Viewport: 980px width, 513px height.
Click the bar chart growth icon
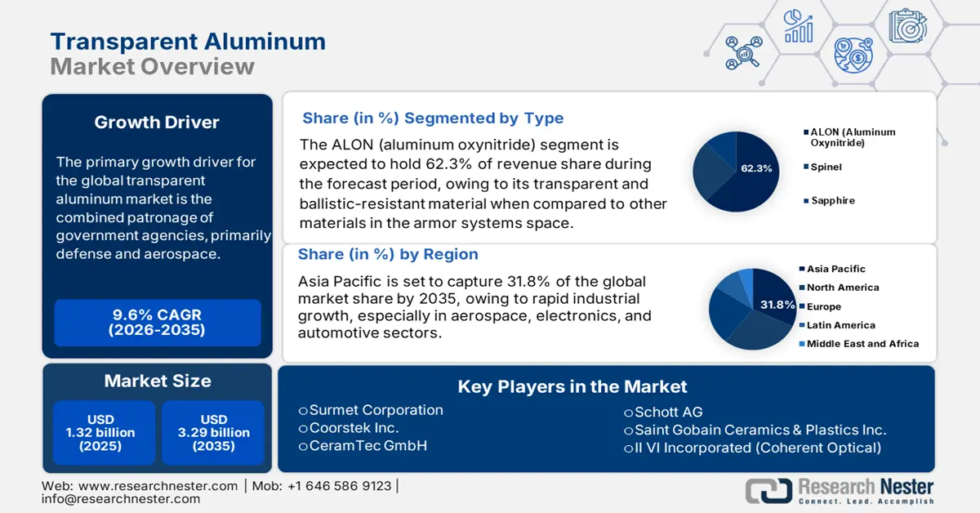click(798, 26)
